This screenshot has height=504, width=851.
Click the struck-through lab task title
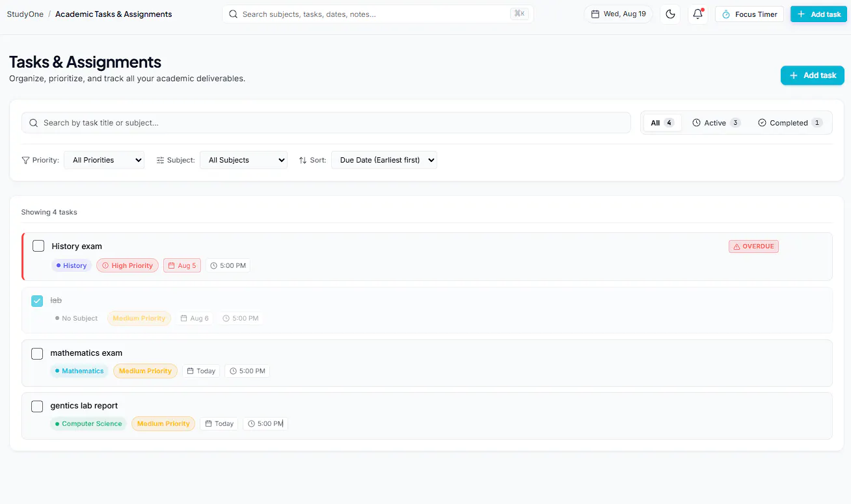coord(56,300)
